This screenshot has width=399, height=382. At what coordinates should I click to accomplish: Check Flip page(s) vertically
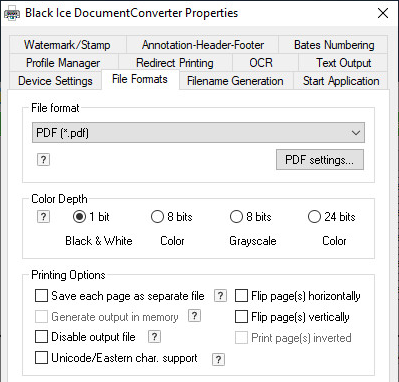pyautogui.click(x=241, y=317)
